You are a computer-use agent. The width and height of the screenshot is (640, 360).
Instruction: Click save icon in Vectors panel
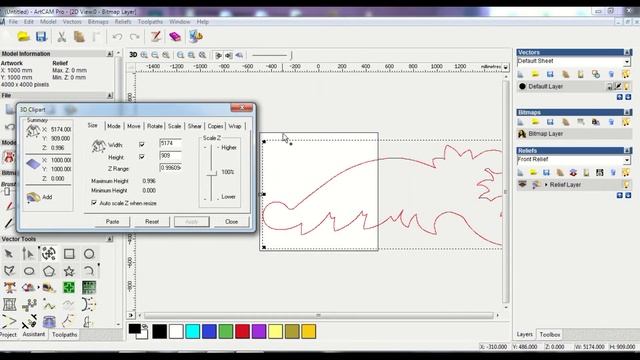[550, 74]
